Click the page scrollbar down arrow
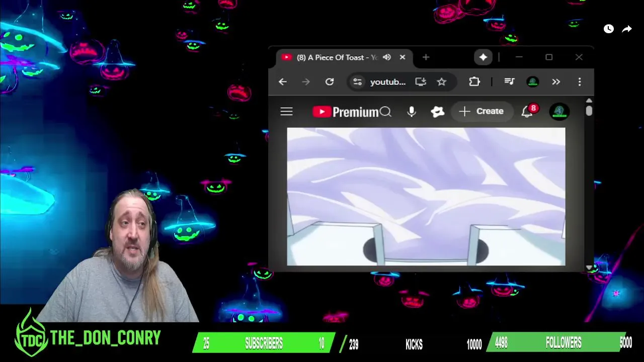The image size is (644, 362). click(589, 268)
